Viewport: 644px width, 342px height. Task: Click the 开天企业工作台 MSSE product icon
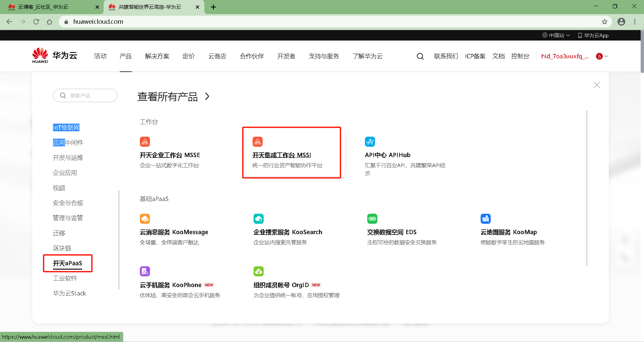click(x=145, y=142)
